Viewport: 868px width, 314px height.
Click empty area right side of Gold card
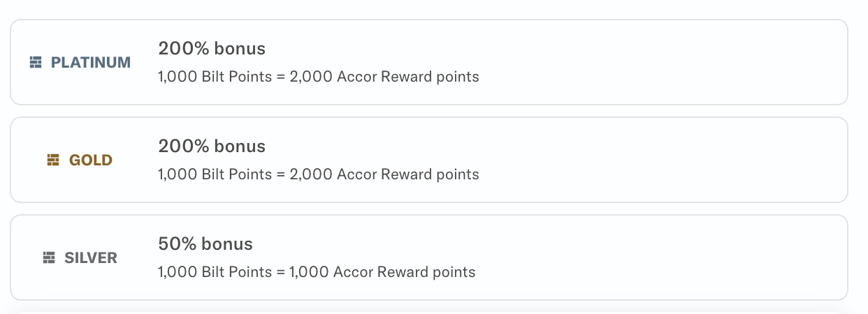pos(664,160)
